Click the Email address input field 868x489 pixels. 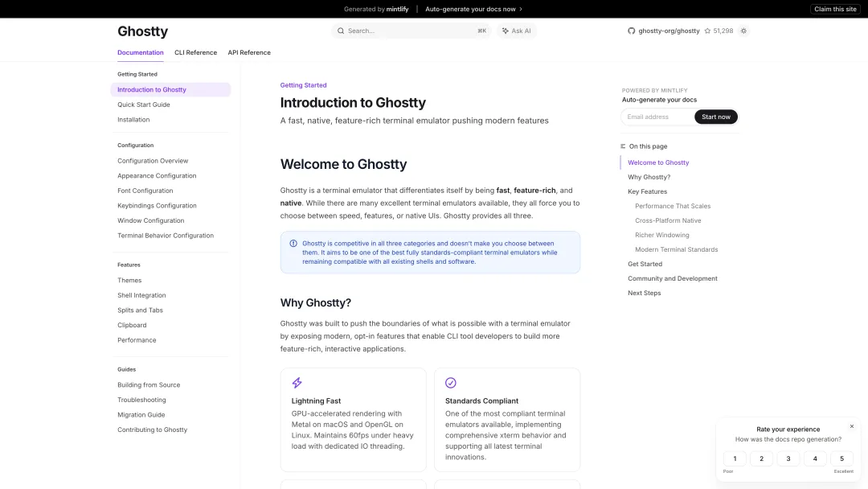[657, 117]
